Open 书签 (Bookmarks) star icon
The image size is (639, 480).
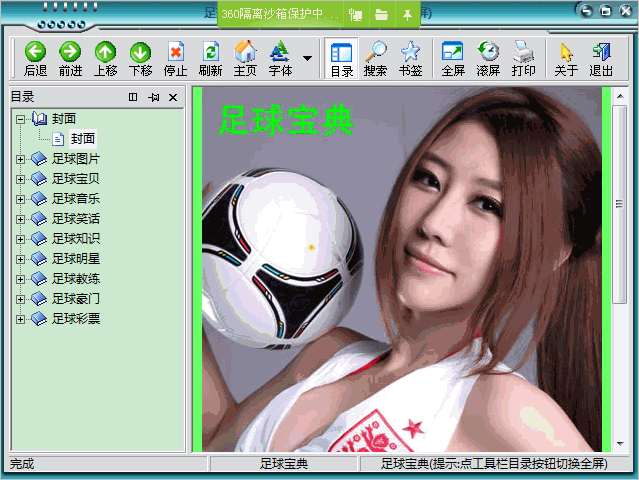click(410, 52)
